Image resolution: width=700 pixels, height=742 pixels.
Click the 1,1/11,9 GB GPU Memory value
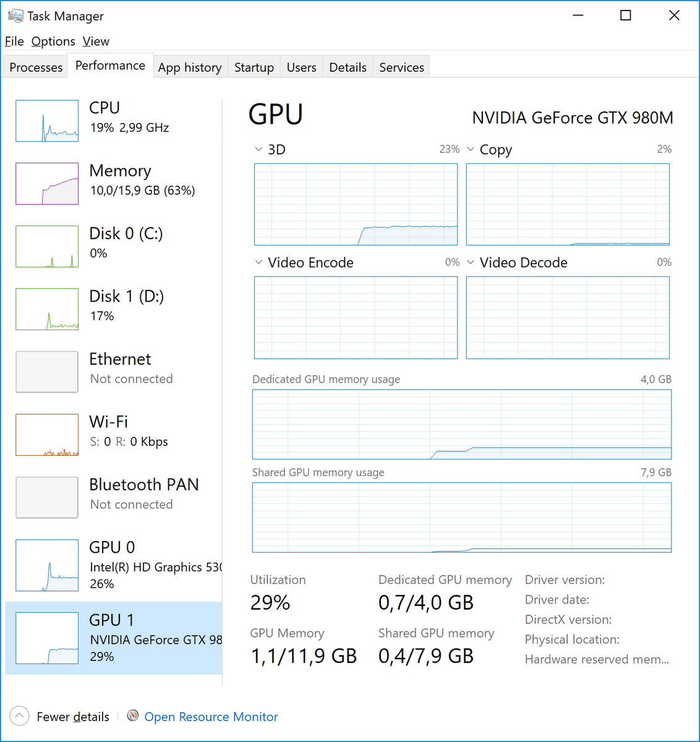click(304, 656)
